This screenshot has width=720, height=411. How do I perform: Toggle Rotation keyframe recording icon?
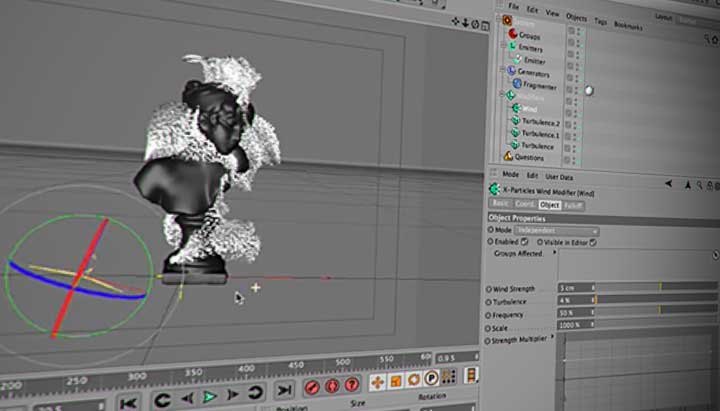[414, 380]
